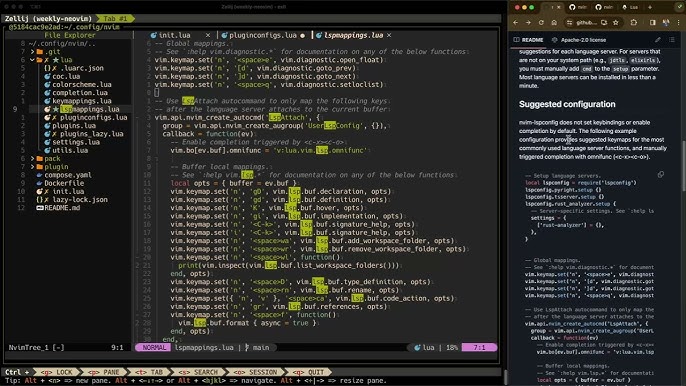Click the QUIT option in Zellij bar
The image size is (686, 386).
click(x=309, y=372)
